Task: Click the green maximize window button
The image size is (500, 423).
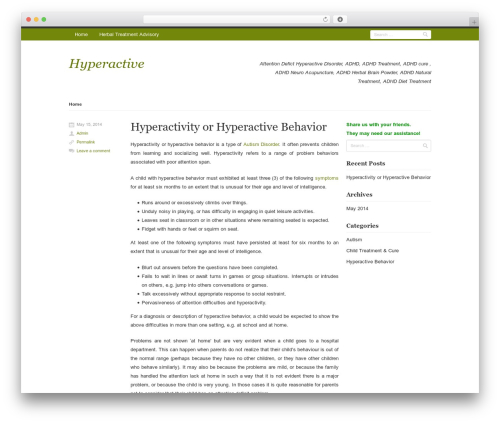Action: point(44,19)
